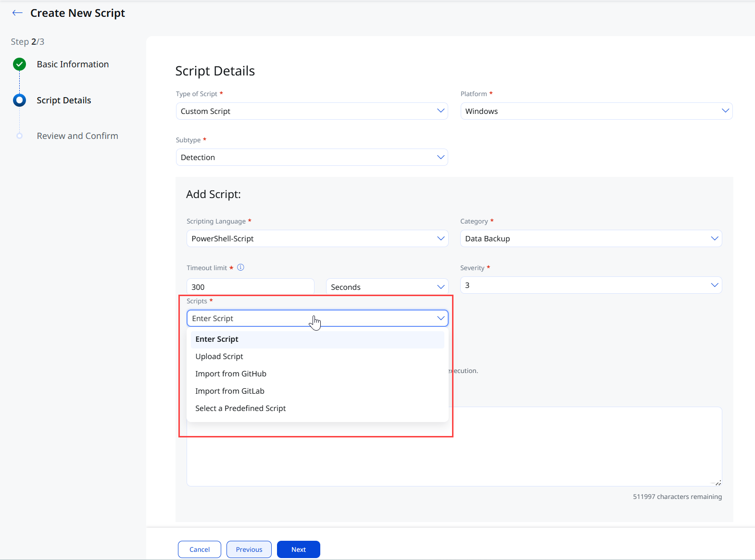Select the Script Details step label

[64, 100]
